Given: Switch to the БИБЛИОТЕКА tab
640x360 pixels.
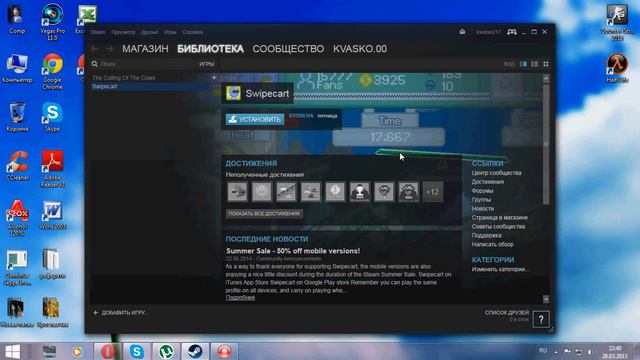Looking at the screenshot, I should (x=211, y=49).
